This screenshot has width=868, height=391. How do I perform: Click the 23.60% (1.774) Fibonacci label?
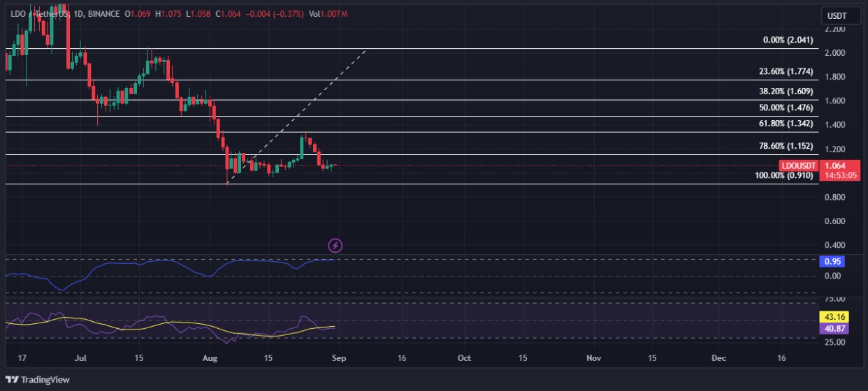click(786, 71)
